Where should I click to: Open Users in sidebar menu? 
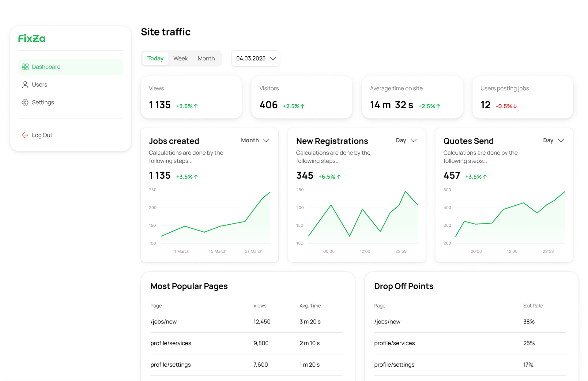(40, 84)
